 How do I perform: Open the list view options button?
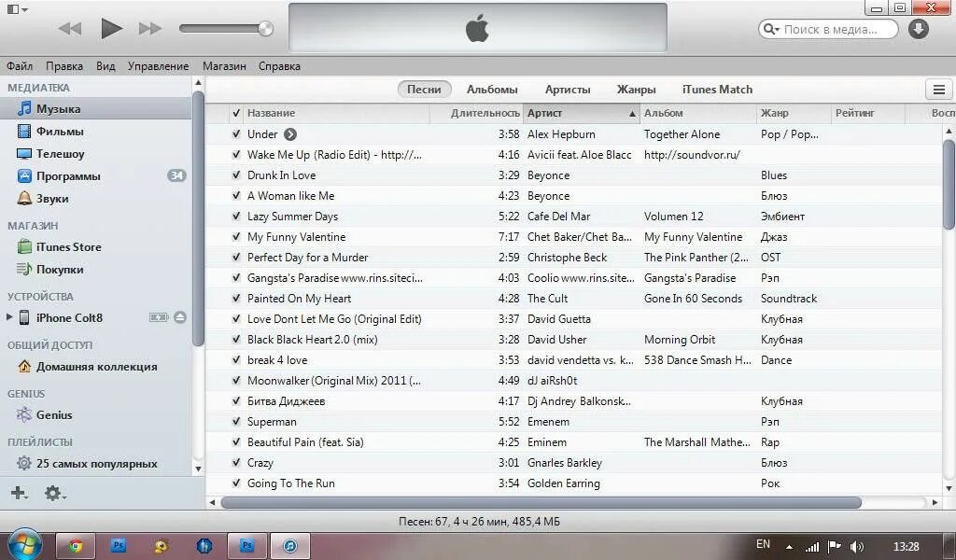click(939, 90)
